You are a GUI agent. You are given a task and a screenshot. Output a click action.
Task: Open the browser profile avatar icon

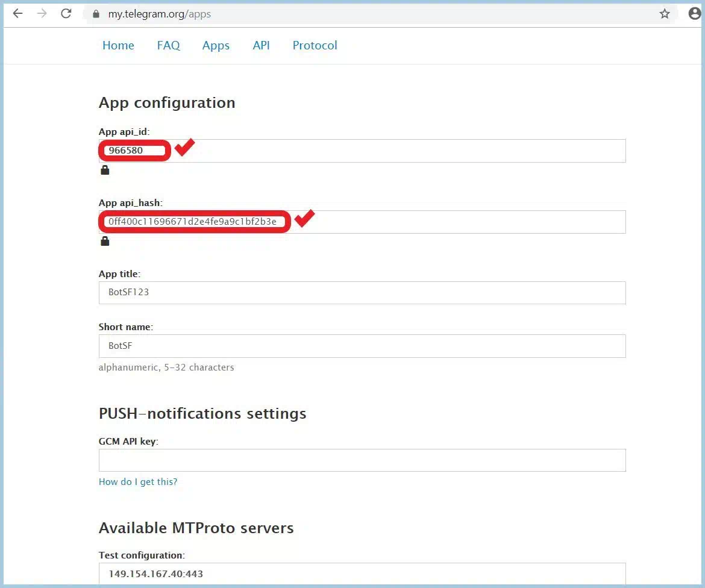point(695,14)
